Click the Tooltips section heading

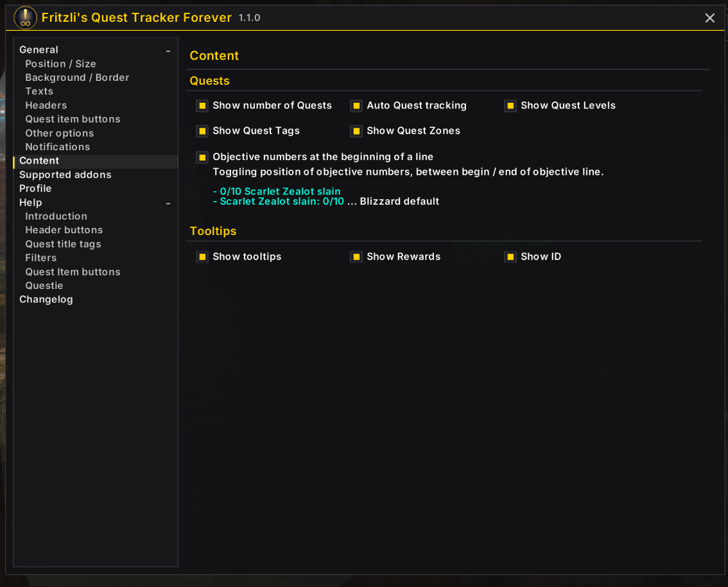(x=213, y=231)
